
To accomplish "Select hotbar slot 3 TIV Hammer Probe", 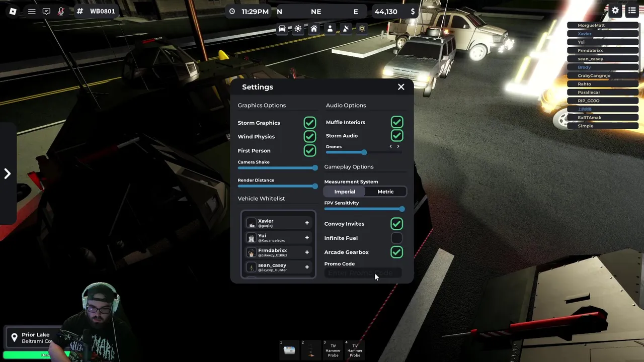I will (333, 350).
